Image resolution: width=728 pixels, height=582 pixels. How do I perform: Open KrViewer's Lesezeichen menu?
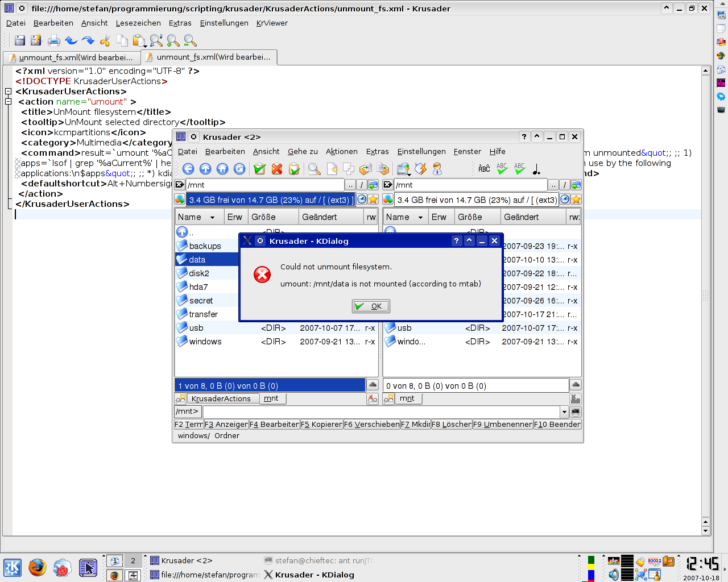(x=138, y=23)
